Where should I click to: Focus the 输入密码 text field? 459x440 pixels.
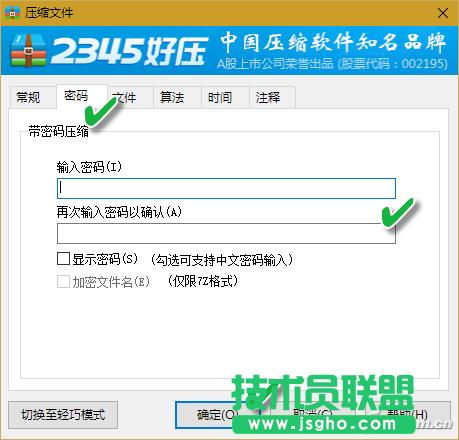(x=226, y=188)
